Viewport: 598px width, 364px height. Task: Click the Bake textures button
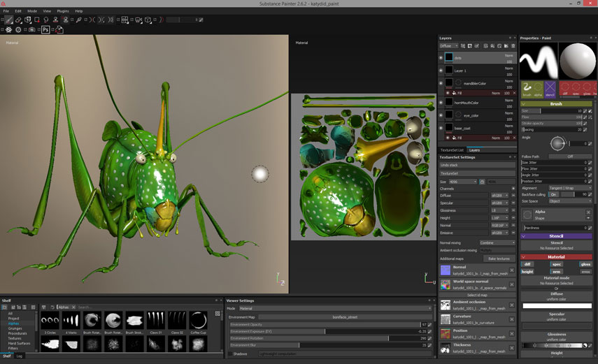[499, 259]
